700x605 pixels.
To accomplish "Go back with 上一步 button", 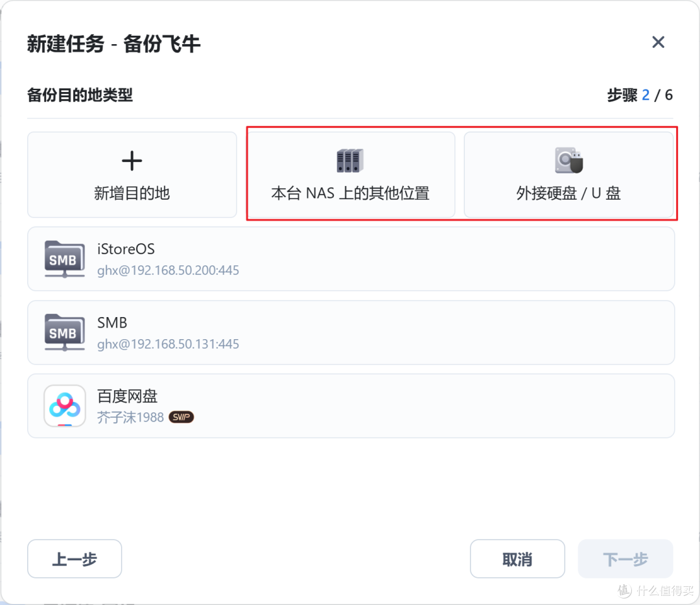I will click(75, 558).
